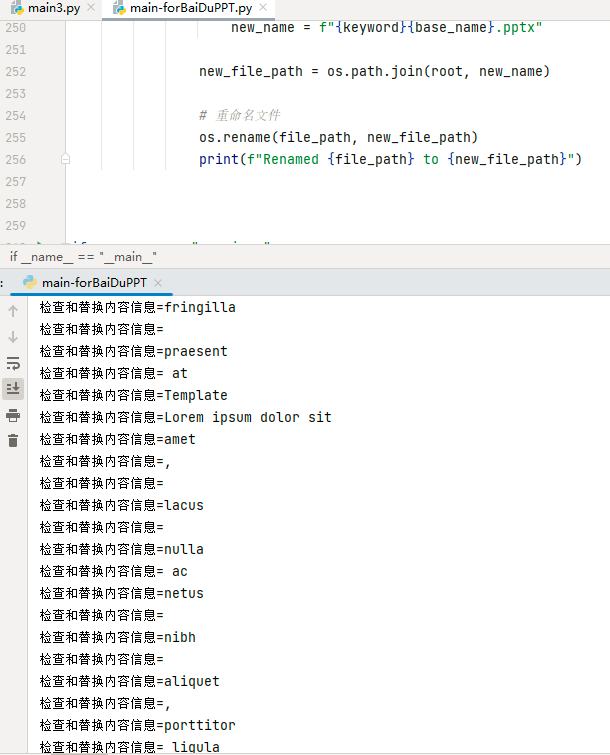Click the Python icon on the run console tab
Image resolution: width=610 pixels, height=755 pixels.
coord(30,283)
